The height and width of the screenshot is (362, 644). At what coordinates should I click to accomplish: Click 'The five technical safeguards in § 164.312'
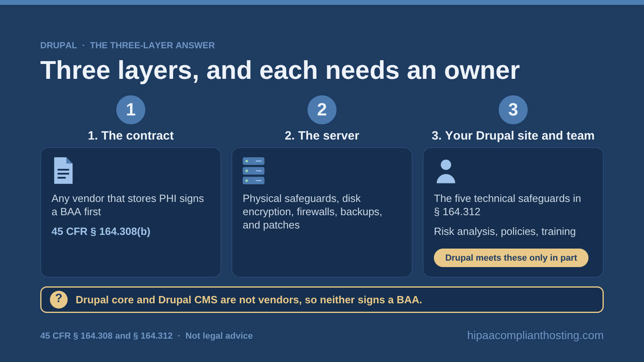click(508, 205)
